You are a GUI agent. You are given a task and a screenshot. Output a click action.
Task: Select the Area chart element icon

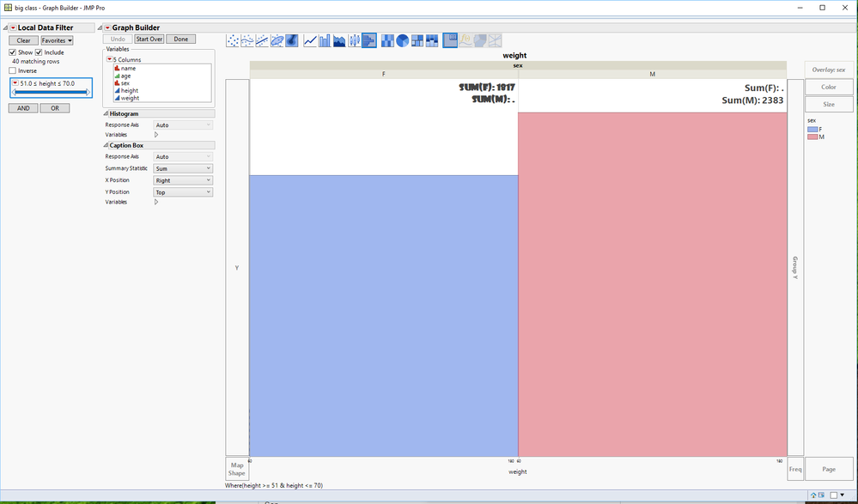click(340, 40)
